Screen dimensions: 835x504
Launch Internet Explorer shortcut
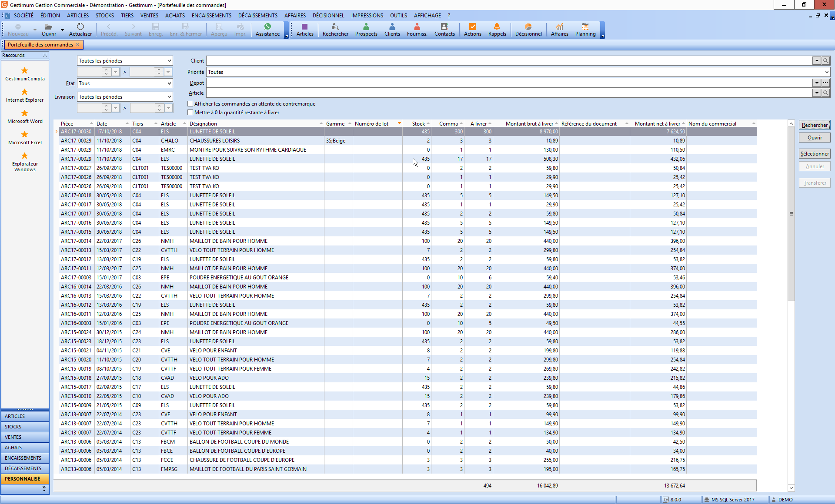pos(25,95)
